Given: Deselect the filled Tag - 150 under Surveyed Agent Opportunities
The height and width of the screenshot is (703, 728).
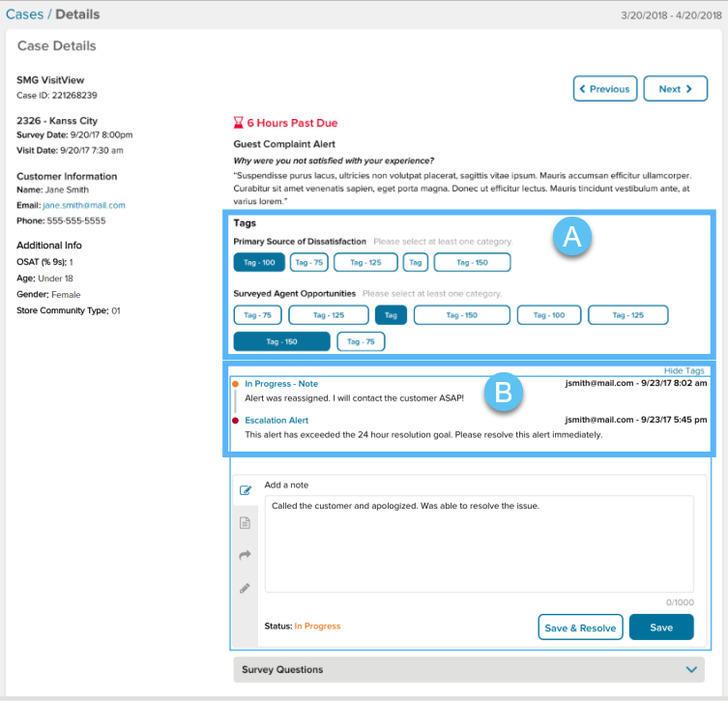Looking at the screenshot, I should (x=281, y=341).
